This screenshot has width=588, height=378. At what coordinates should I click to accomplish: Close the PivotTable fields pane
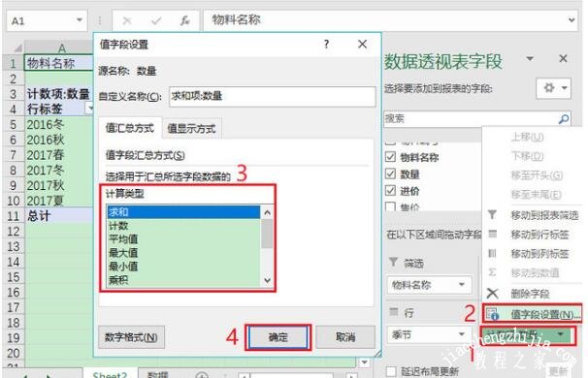point(563,58)
